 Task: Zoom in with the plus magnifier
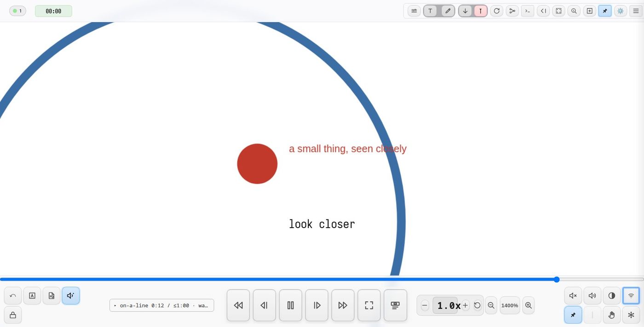pos(529,305)
